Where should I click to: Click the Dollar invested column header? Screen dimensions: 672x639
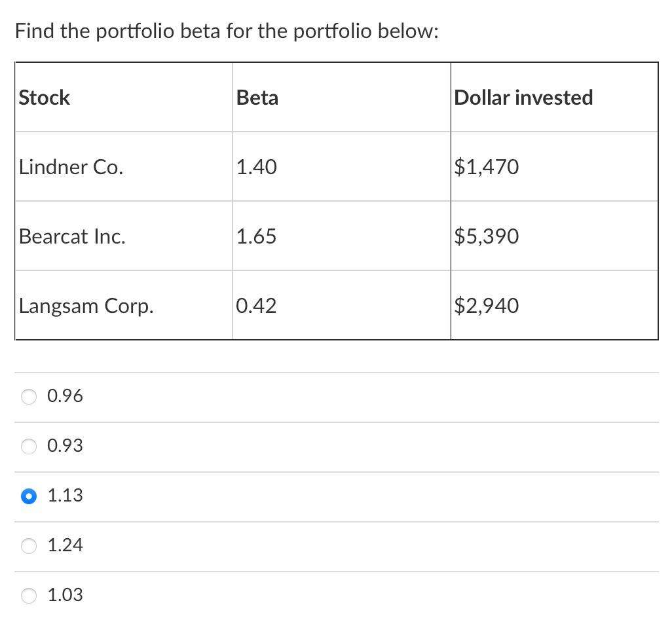pyautogui.click(x=523, y=97)
